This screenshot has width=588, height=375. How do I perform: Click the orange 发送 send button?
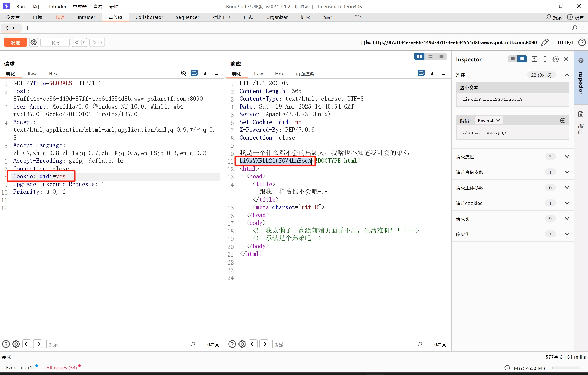15,42
